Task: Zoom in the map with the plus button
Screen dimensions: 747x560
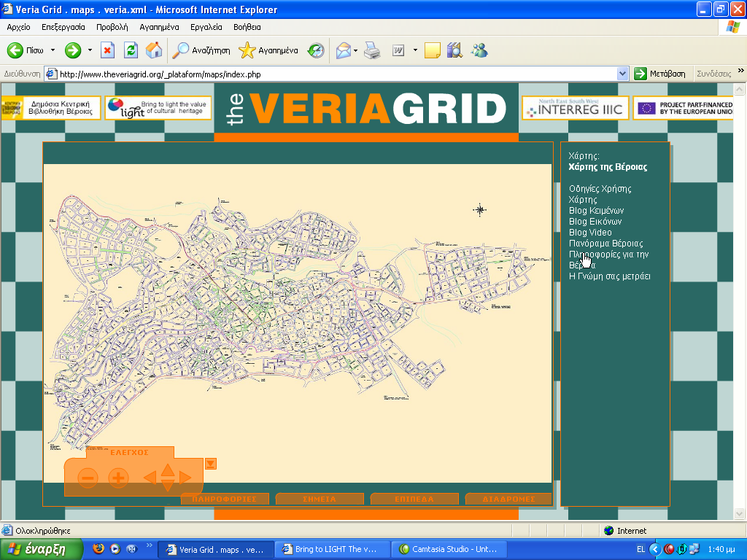Action: coord(119,478)
